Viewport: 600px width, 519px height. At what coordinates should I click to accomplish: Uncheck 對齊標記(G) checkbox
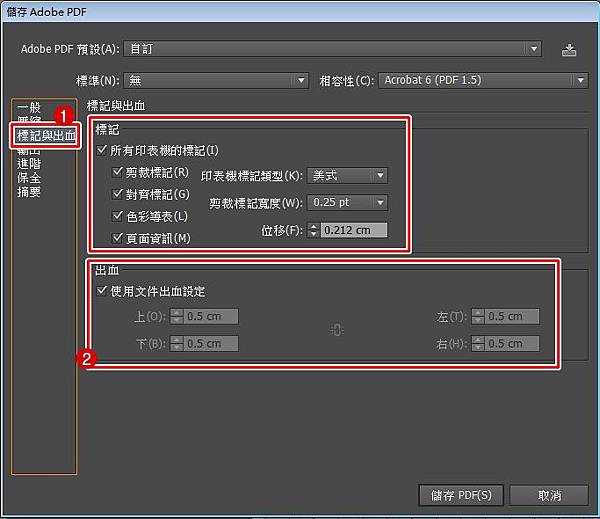click(117, 194)
